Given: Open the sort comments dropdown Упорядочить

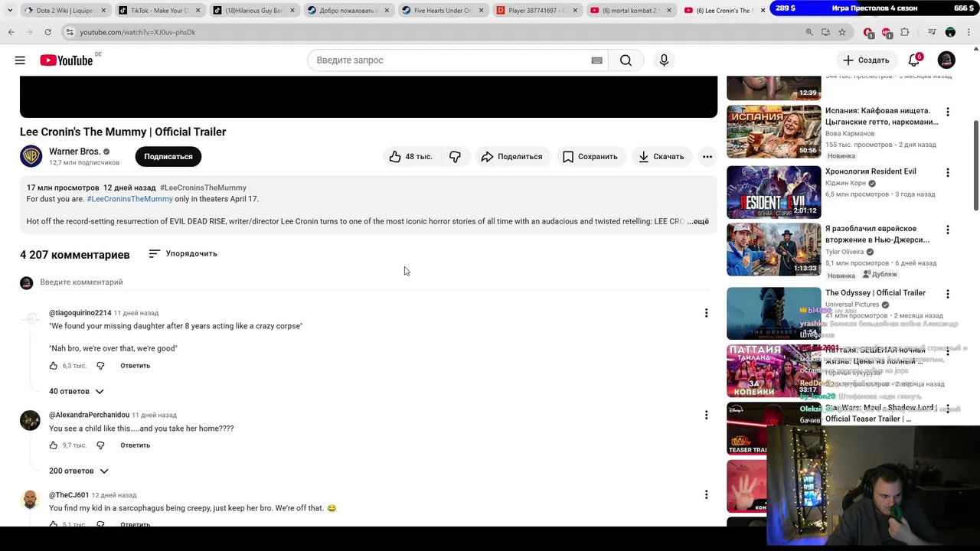Looking at the screenshot, I should [183, 253].
